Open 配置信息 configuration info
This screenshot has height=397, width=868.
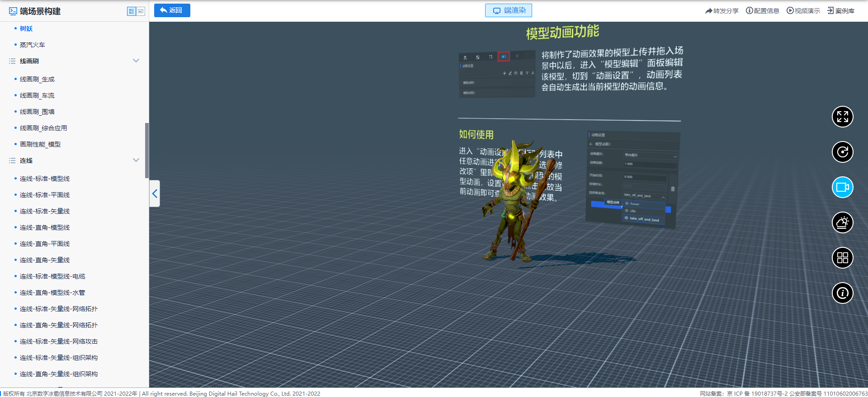pyautogui.click(x=762, y=11)
